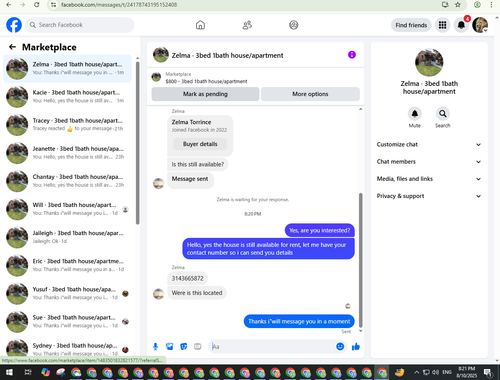Open the notification center in the taskbar

point(488,372)
